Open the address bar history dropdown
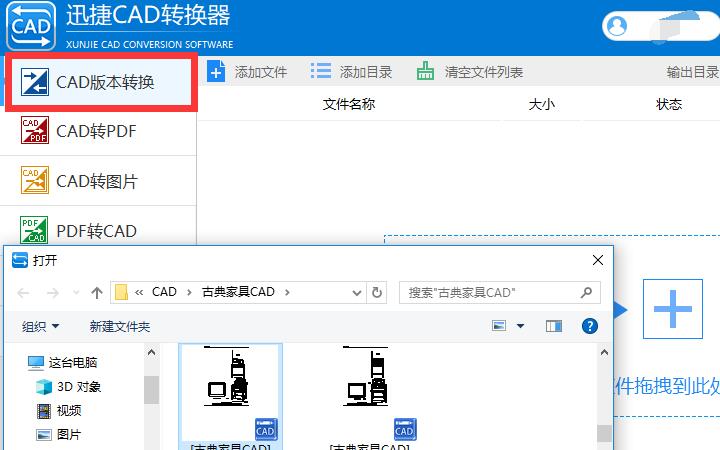Viewport: 720px width, 450px height. point(356,292)
